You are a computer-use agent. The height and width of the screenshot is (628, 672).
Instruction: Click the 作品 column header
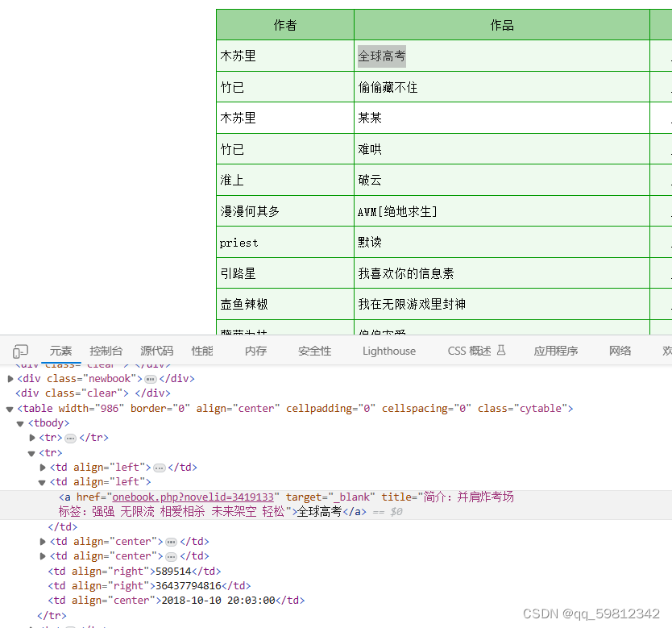502,25
